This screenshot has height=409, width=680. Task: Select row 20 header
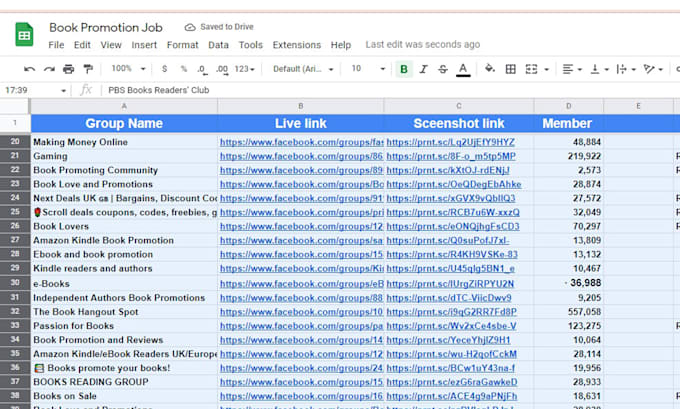pyautogui.click(x=15, y=141)
